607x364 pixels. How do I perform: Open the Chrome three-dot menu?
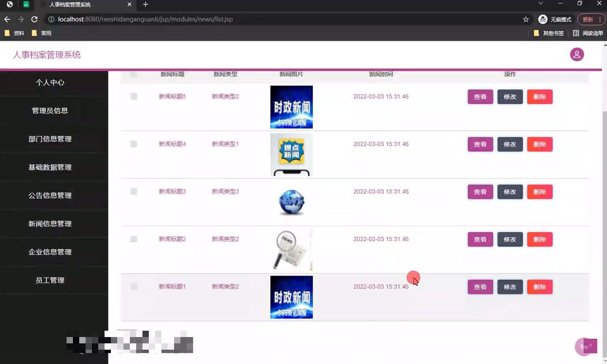(x=600, y=19)
